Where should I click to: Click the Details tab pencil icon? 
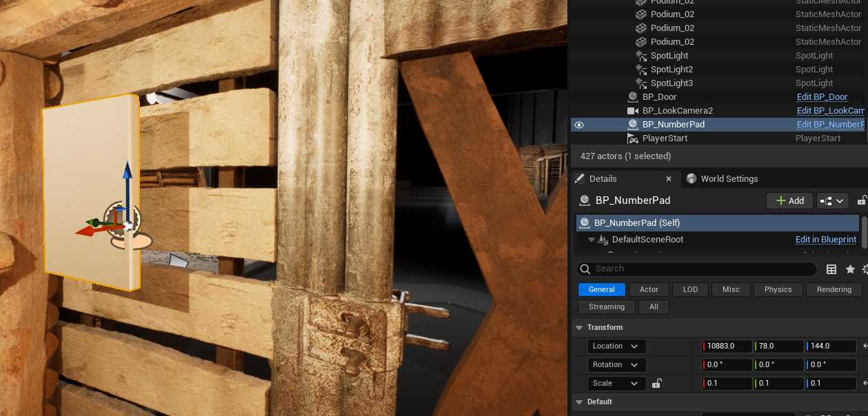580,178
